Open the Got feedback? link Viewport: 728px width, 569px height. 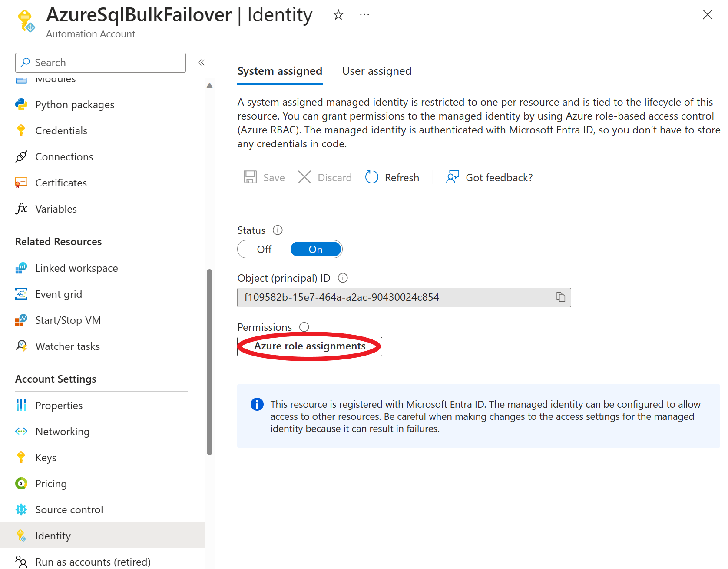[489, 177]
